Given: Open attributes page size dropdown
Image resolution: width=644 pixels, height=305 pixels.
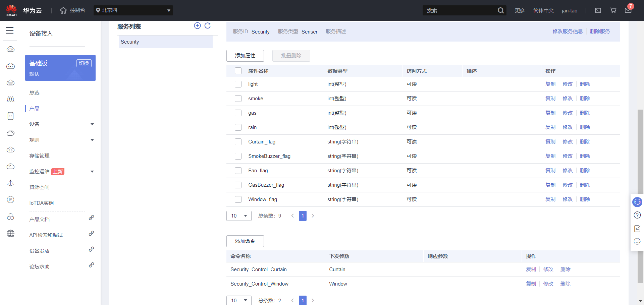Looking at the screenshot, I should tap(239, 216).
